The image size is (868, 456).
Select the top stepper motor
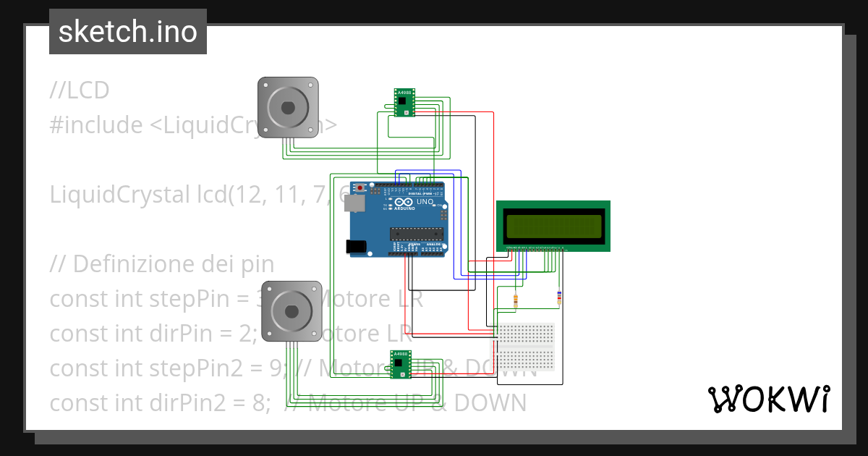[x=289, y=107]
